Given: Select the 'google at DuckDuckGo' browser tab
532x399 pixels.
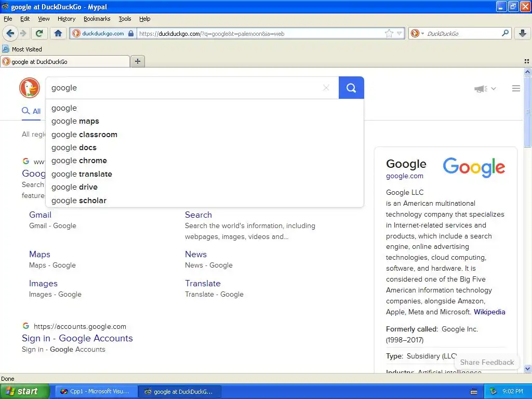Looking at the screenshot, I should (65, 61).
